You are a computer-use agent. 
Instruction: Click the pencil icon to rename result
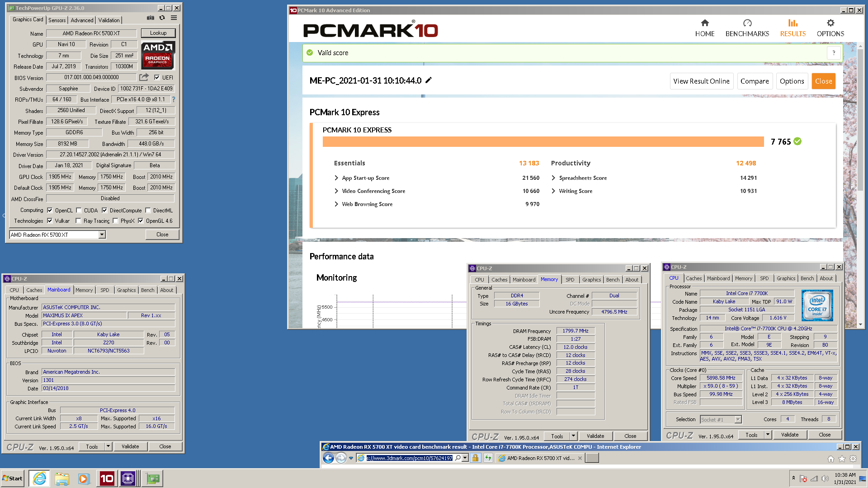click(429, 80)
